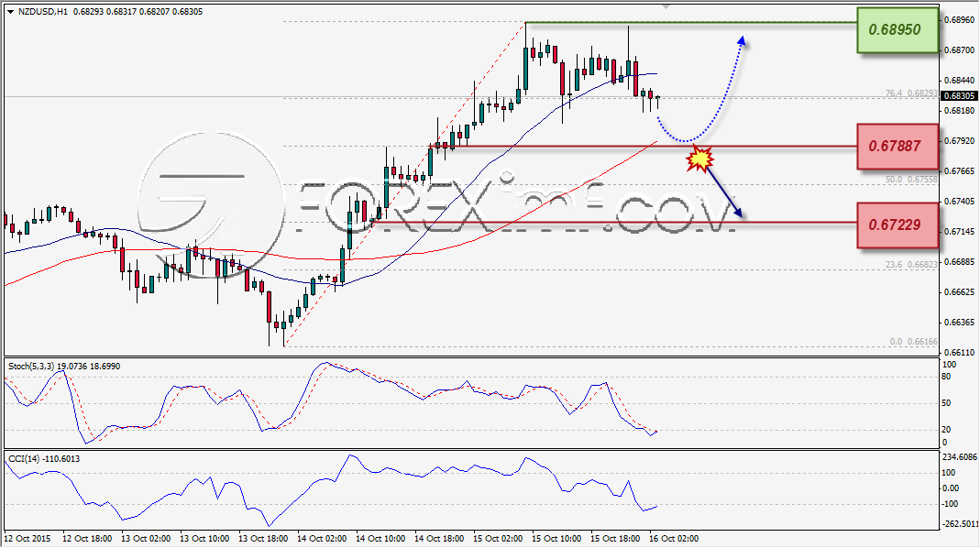980x548 pixels.
Task: Click the 50 level on Stochastic scale
Action: click(946, 403)
